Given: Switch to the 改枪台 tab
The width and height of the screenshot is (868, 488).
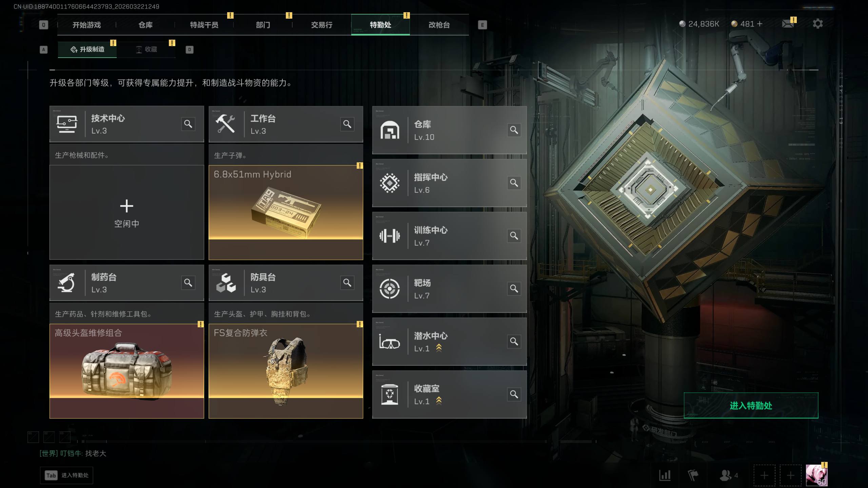Looking at the screenshot, I should (x=439, y=25).
